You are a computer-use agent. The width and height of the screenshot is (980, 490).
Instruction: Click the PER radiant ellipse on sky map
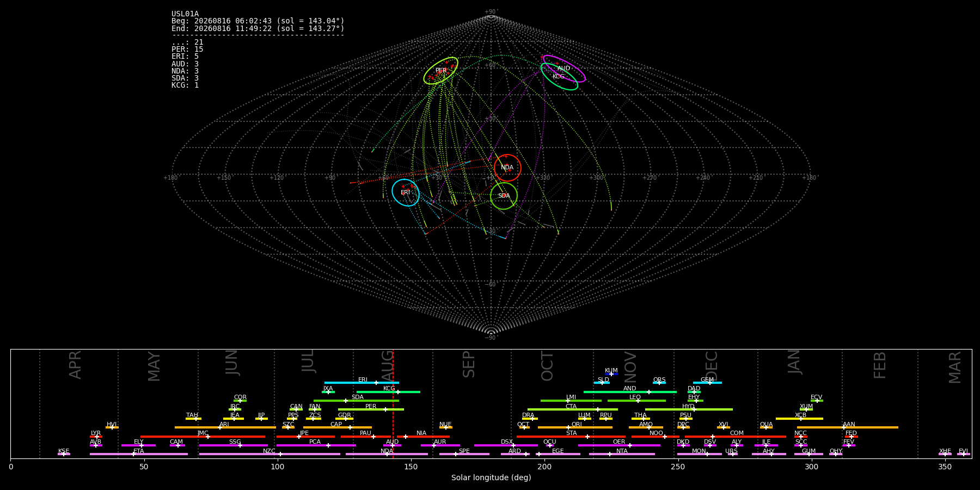[441, 70]
